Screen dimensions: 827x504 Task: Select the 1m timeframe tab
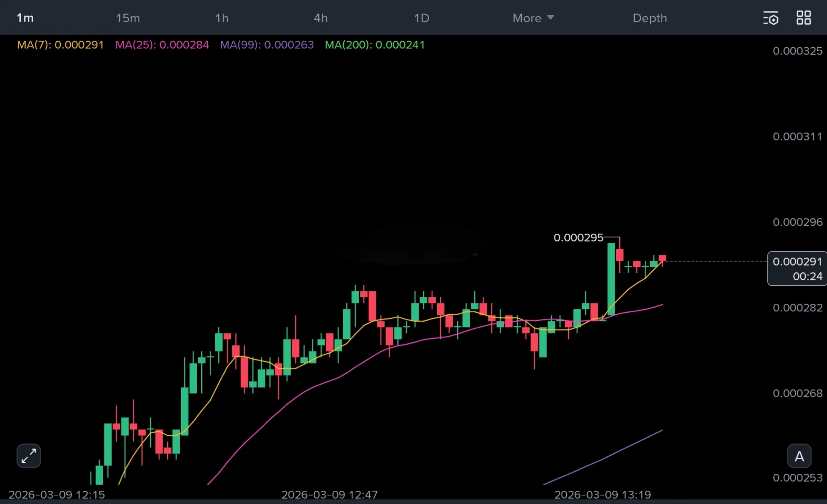(25, 18)
